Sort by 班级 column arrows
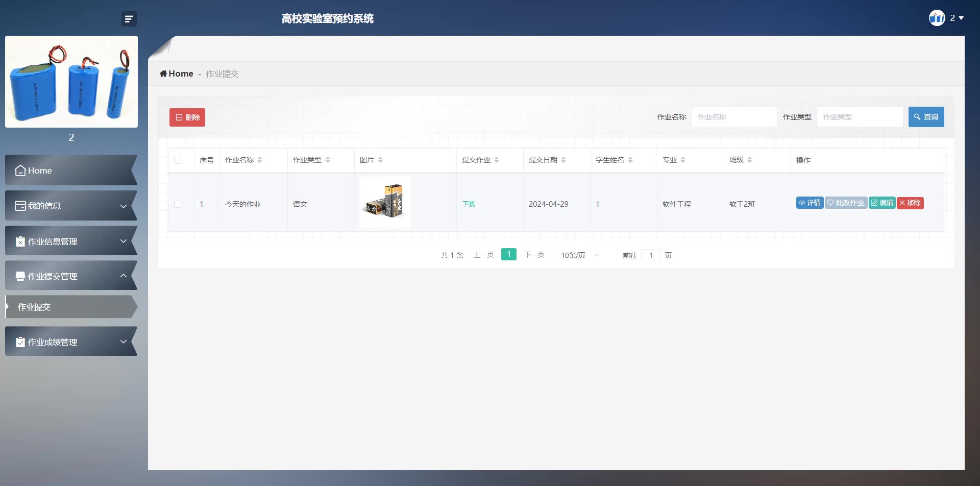The image size is (980, 486). (750, 160)
